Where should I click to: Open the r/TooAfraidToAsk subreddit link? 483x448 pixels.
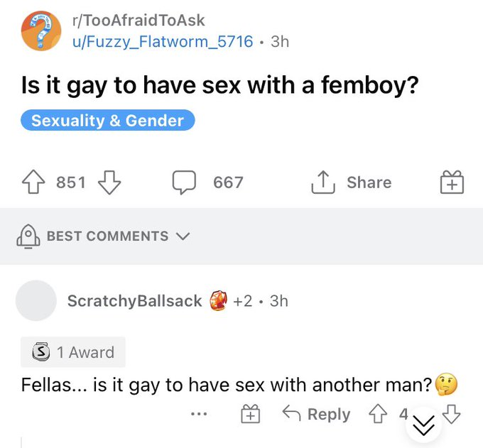[139, 21]
